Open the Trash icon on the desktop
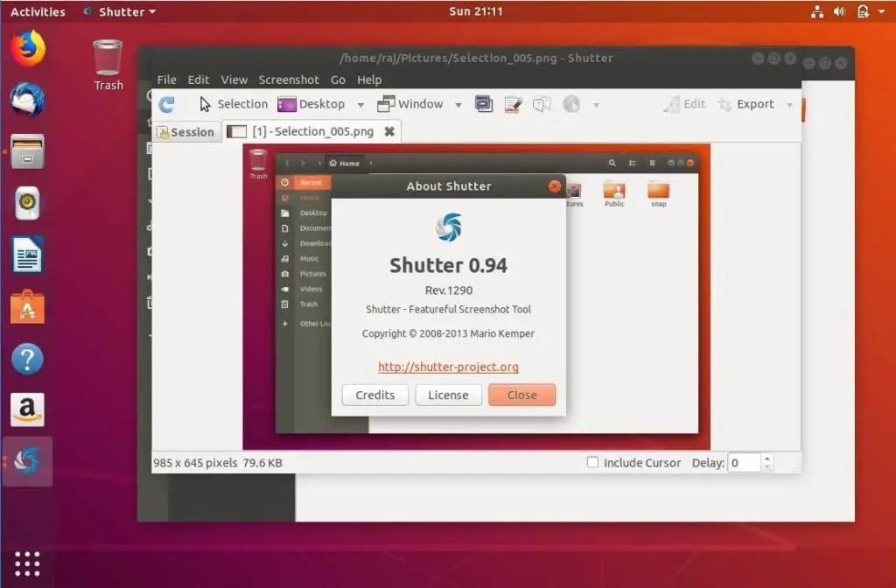 108,65
